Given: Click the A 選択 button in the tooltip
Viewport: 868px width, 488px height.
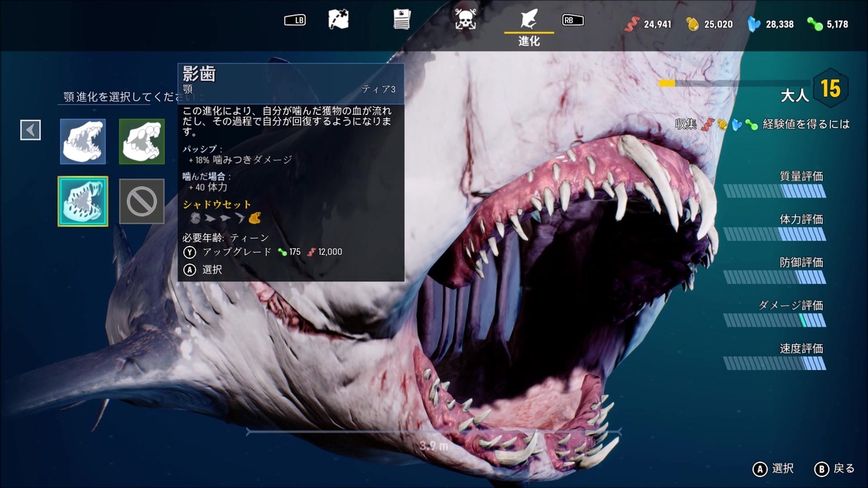Looking at the screenshot, I should point(203,270).
